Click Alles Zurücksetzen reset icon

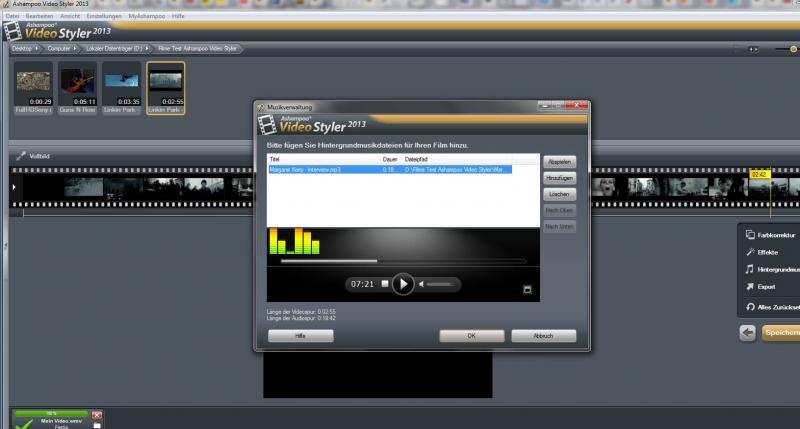click(751, 307)
